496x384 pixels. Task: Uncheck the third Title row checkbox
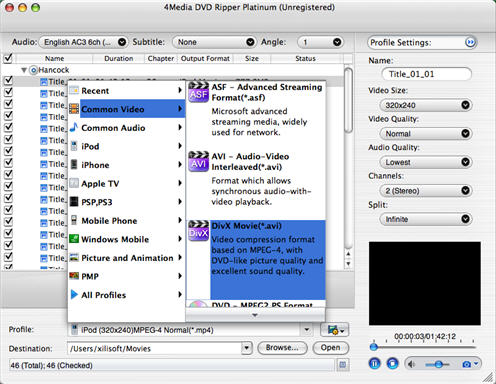[8, 104]
